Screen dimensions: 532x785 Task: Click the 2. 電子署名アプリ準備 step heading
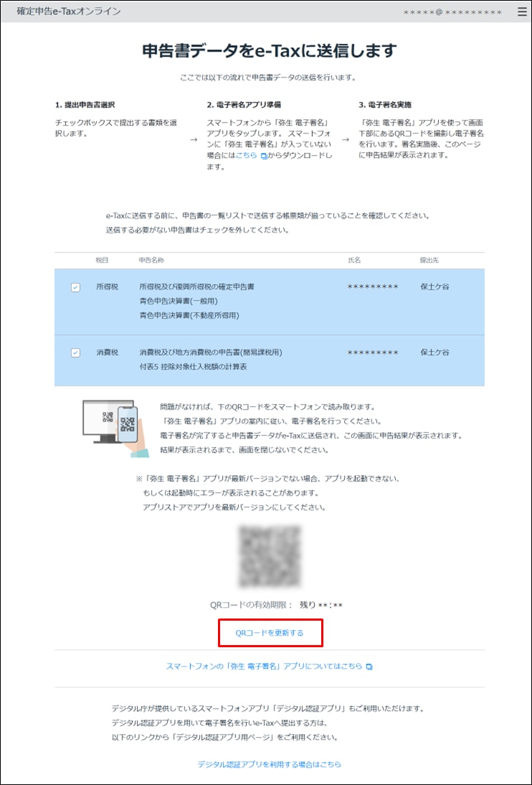click(x=244, y=105)
